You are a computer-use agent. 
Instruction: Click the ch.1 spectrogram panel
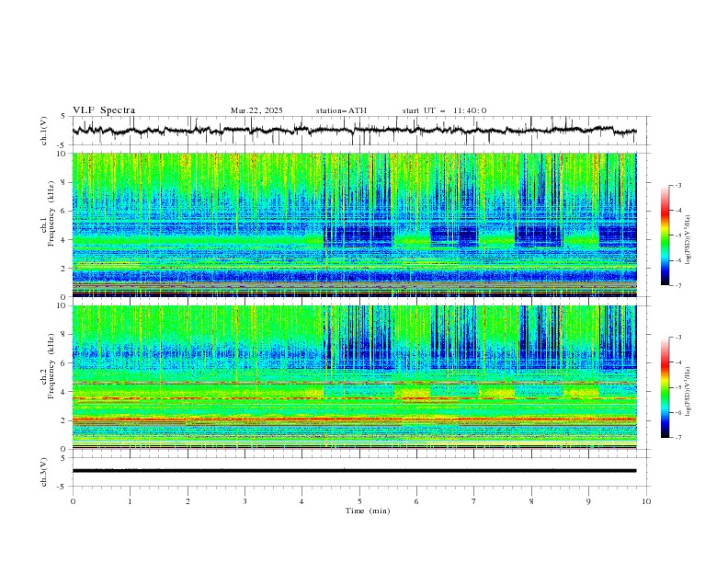tap(354, 224)
